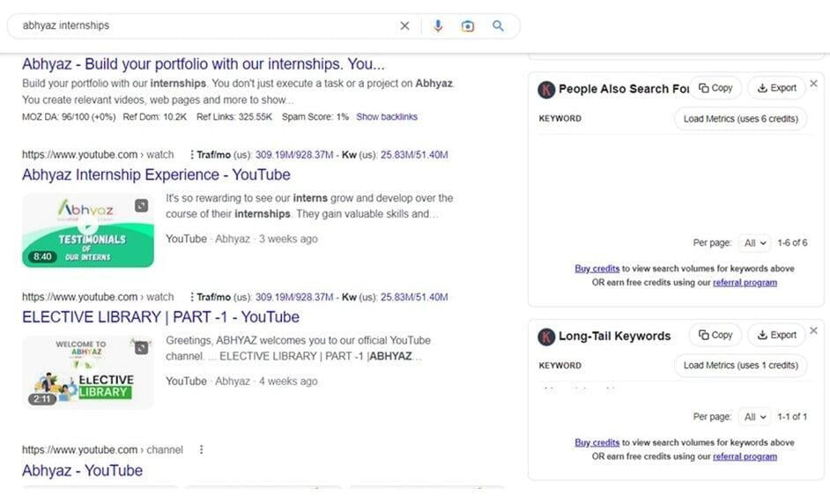Click Keywords Everywhere logo beside People Also Search For
The width and height of the screenshot is (830, 504).
point(546,90)
